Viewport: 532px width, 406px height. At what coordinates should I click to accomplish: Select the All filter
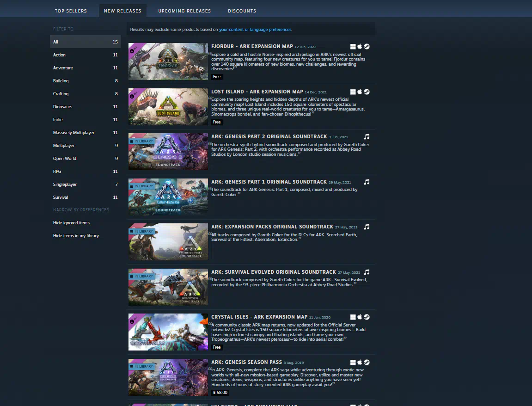[x=86, y=42]
